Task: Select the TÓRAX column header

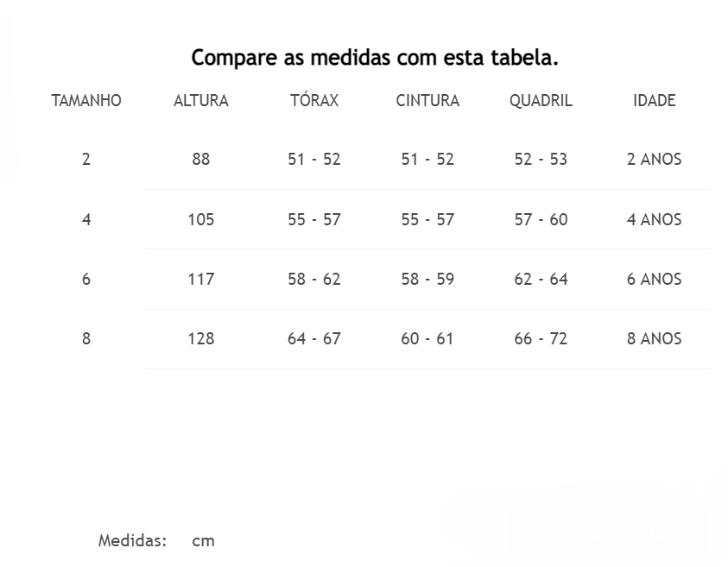Action: point(314,100)
